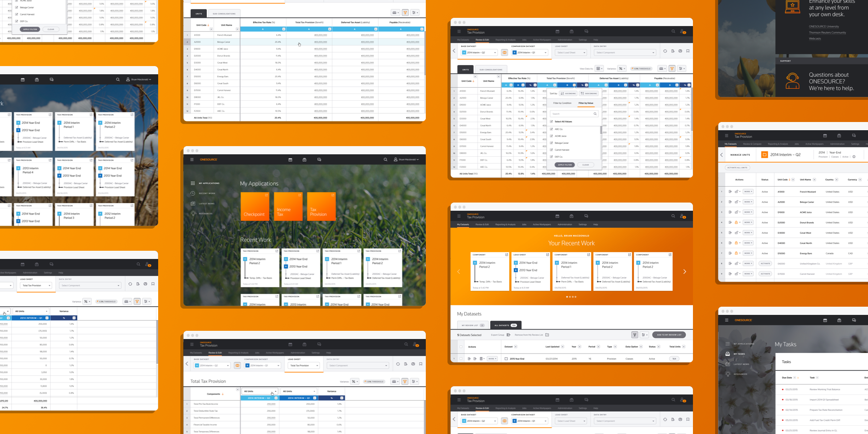The width and height of the screenshot is (868, 434).
Task: Click refresh icon in filter-popup Tax Provision window
Action: click(x=665, y=51)
